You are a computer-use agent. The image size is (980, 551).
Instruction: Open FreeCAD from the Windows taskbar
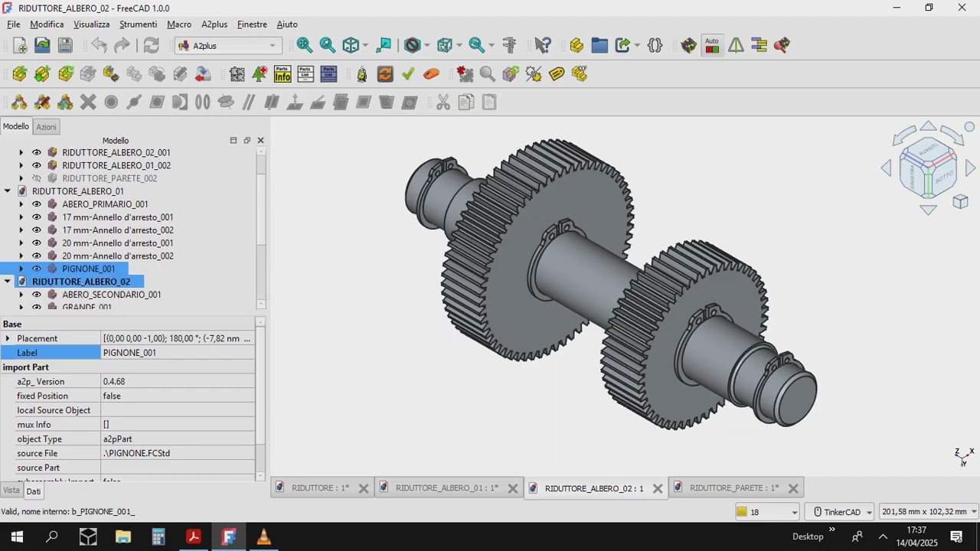(x=229, y=536)
